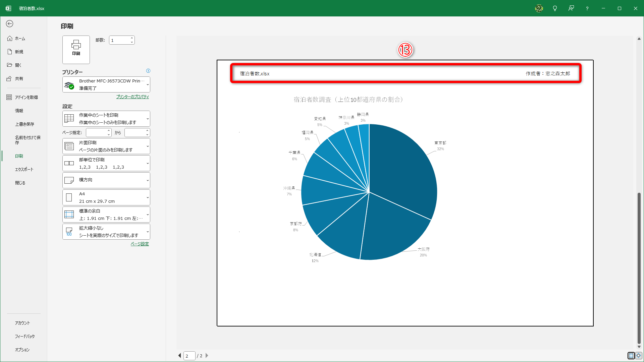Image resolution: width=644 pixels, height=362 pixels.
Task: Toggle zoom to page button at bottom right
Action: 639,356
